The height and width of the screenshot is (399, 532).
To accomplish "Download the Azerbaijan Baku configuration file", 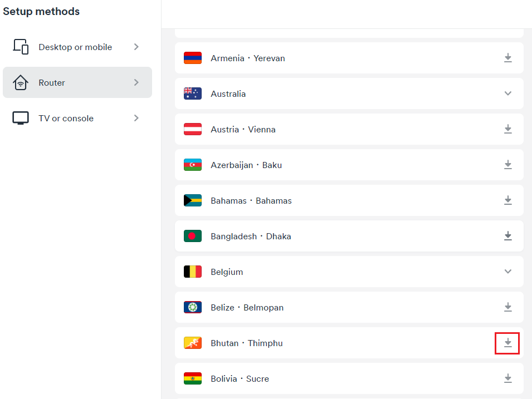I will coord(507,165).
